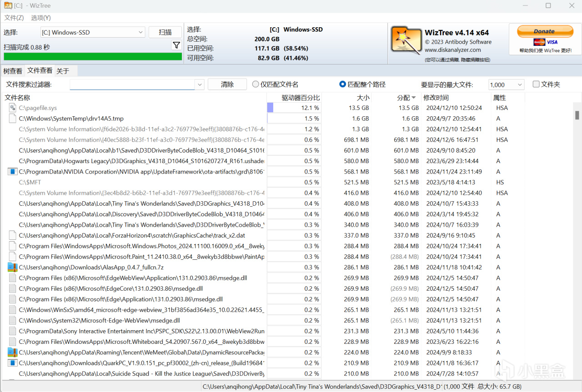Screen dimensions: 582x392
Task: Click the icon of the NVIDIA app ota-artifacts file
Action: (x=12, y=172)
